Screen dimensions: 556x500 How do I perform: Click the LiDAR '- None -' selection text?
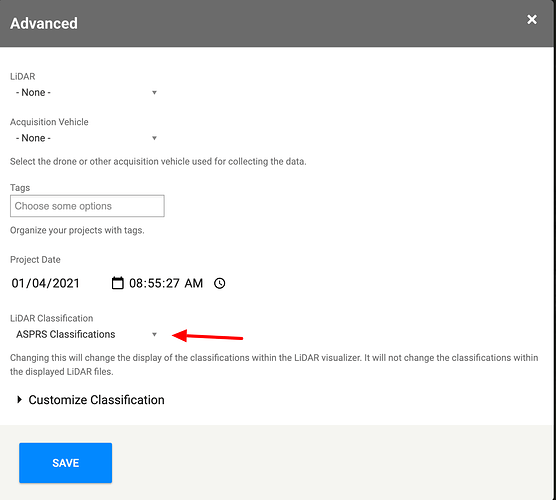[x=33, y=93]
